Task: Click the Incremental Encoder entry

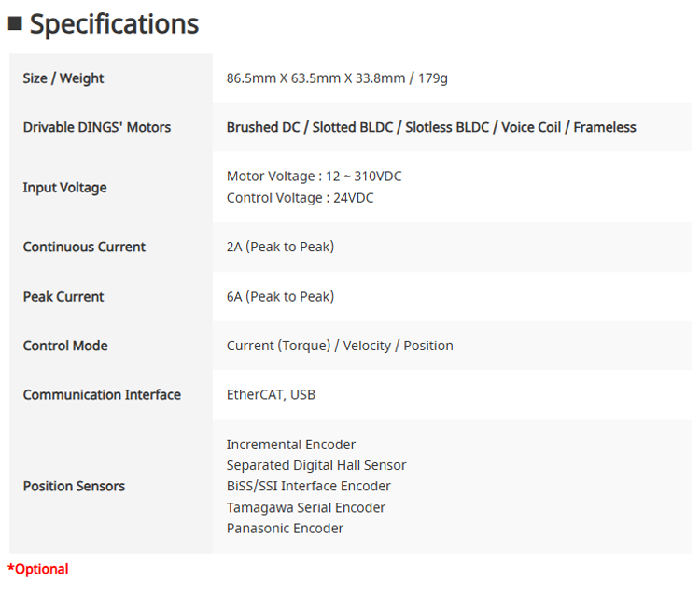Action: [290, 445]
